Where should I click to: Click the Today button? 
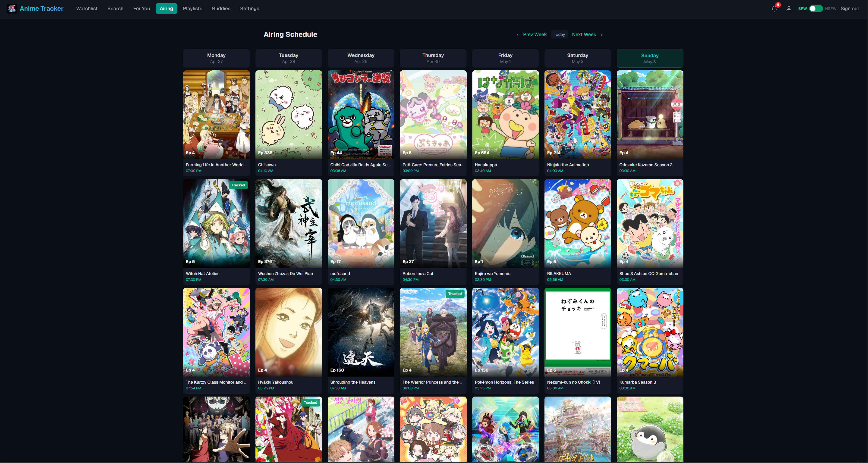(x=559, y=34)
